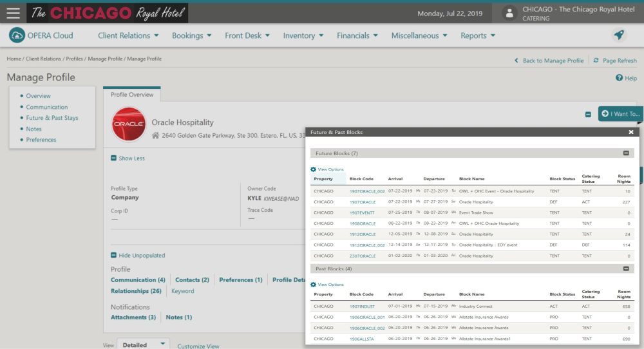This screenshot has height=349, width=644.
Task: Collapse the Future Blocks section
Action: 626,153
